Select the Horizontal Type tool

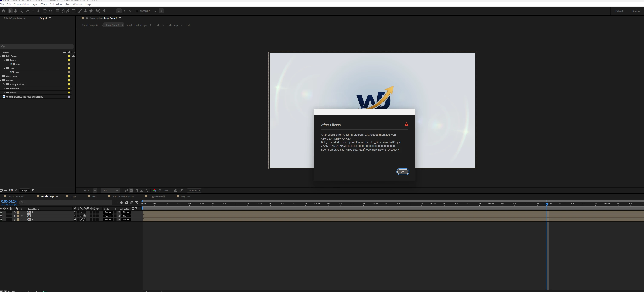click(73, 11)
